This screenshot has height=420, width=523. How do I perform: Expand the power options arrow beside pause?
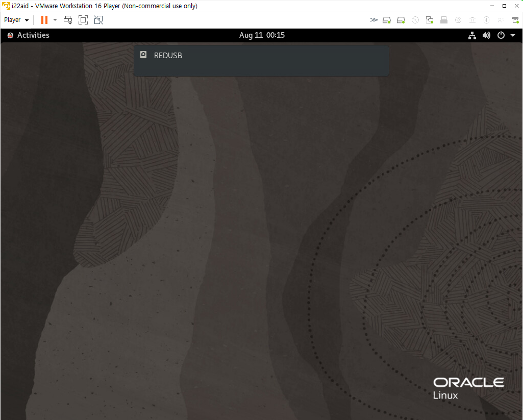(x=56, y=20)
